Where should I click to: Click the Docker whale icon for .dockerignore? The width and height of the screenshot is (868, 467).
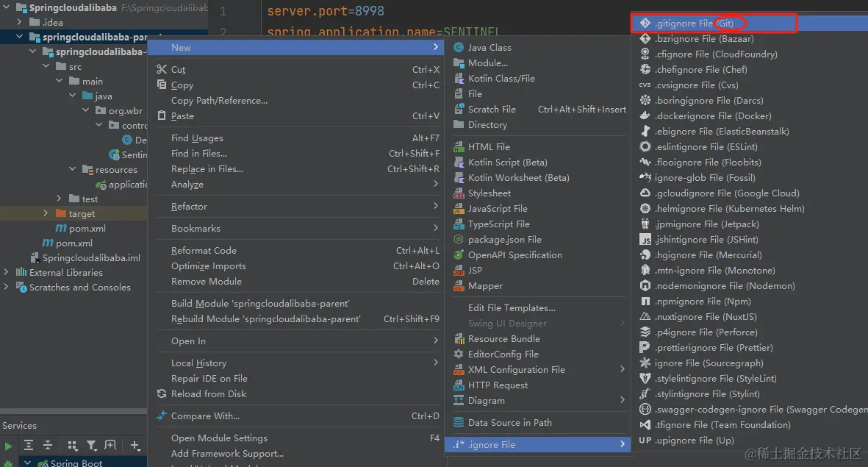pyautogui.click(x=645, y=115)
